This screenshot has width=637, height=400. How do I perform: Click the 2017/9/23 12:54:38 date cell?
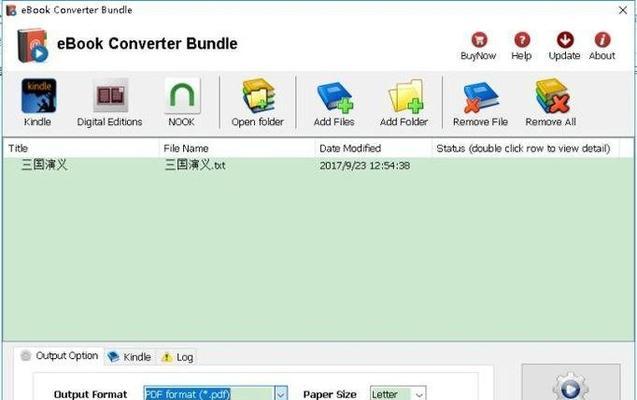pos(365,166)
